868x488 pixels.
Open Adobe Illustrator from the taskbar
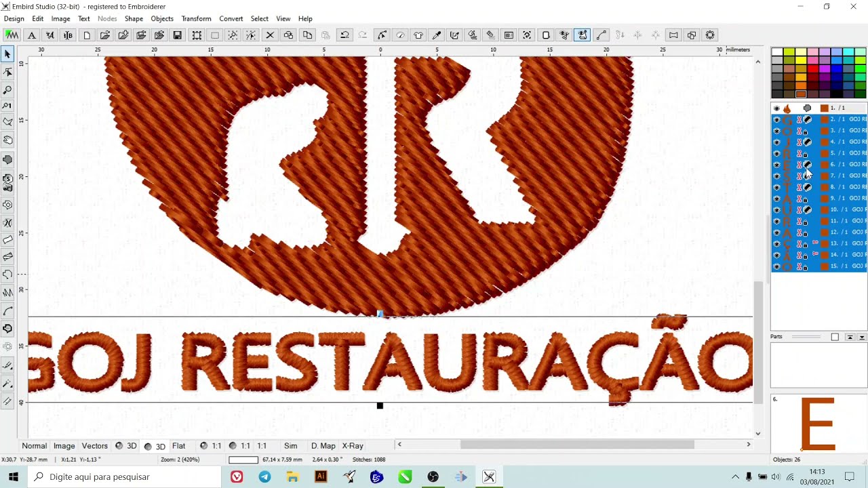pos(321,477)
